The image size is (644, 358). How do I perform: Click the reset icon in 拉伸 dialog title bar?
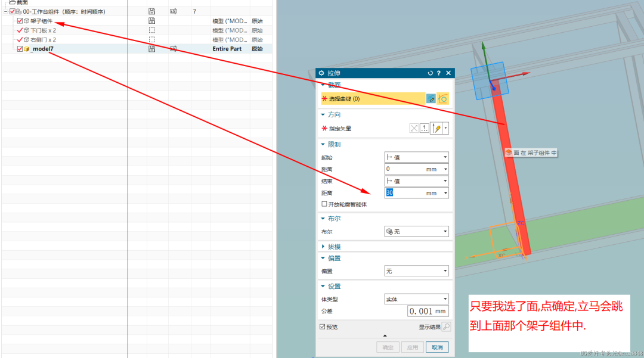pos(430,73)
